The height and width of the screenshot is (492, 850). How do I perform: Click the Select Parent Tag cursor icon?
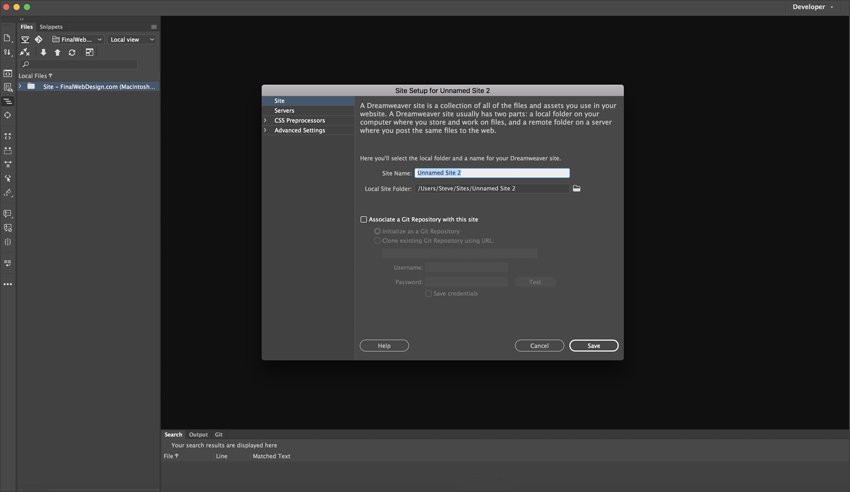click(x=8, y=178)
